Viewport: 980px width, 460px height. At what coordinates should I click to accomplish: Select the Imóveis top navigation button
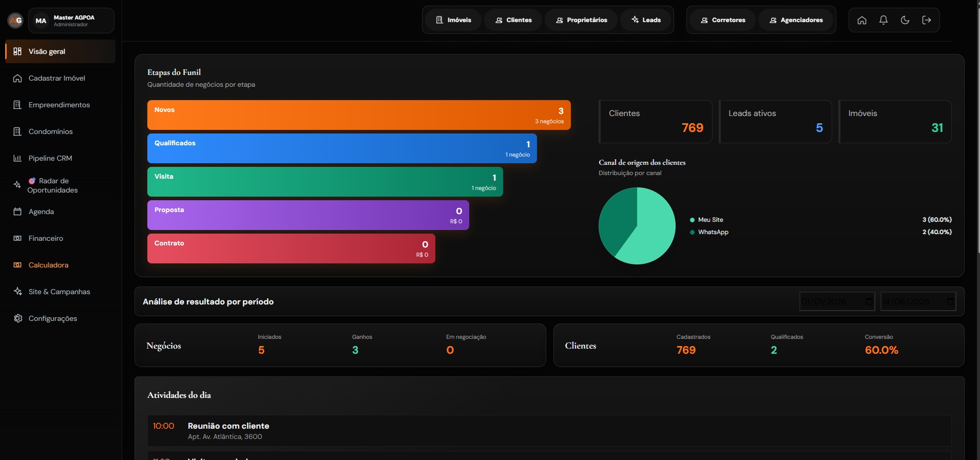coord(453,20)
